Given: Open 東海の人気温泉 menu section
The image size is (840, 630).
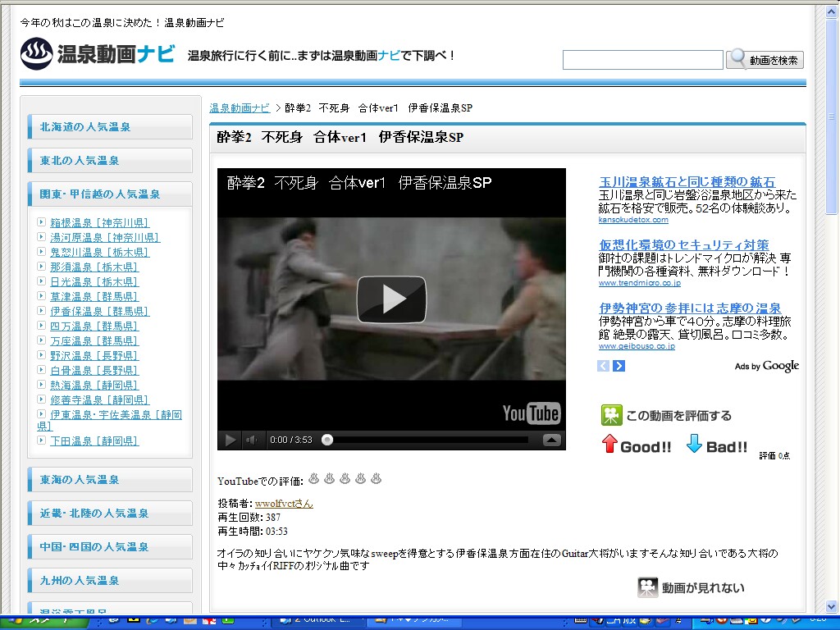Looking at the screenshot, I should pos(110,479).
